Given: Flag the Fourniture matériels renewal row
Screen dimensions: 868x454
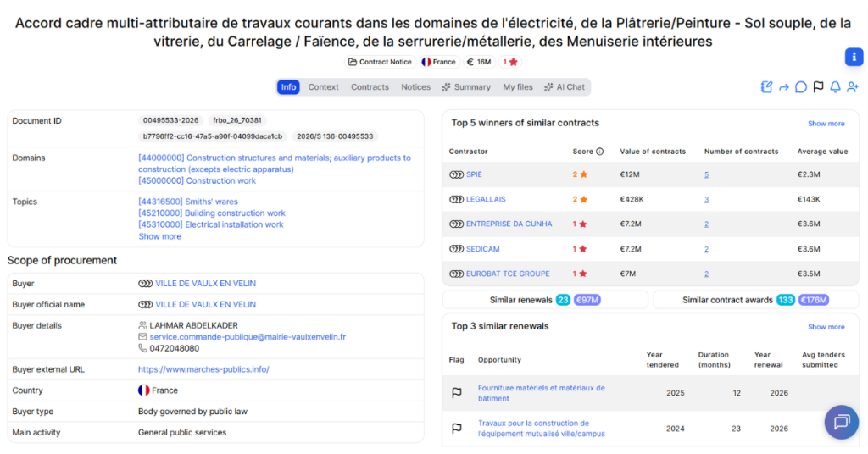Looking at the screenshot, I should pyautogui.click(x=457, y=393).
